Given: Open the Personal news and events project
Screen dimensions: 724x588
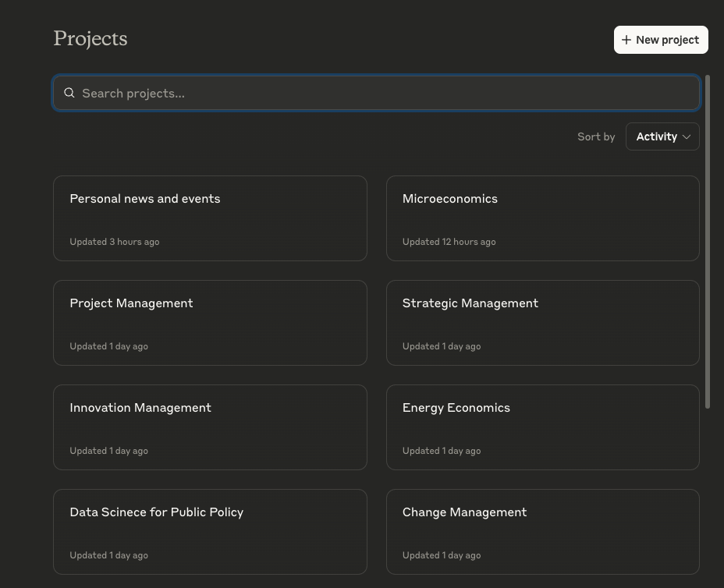Looking at the screenshot, I should pos(210,218).
